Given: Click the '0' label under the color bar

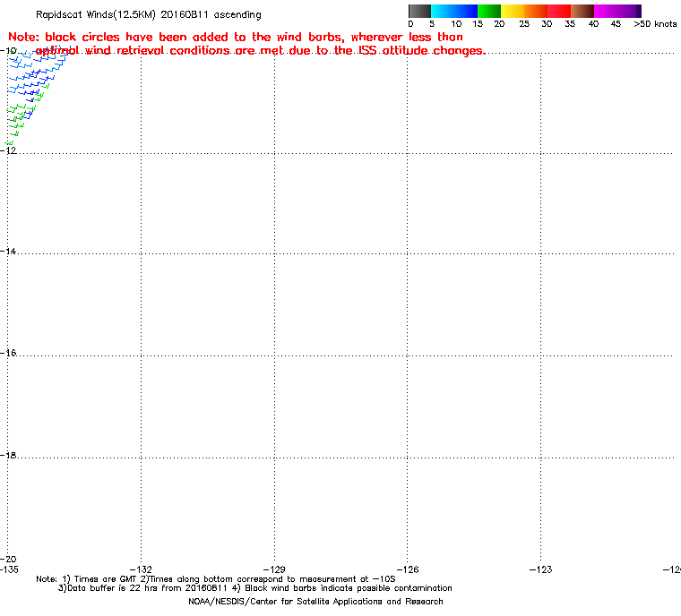Looking at the screenshot, I should coord(410,24).
